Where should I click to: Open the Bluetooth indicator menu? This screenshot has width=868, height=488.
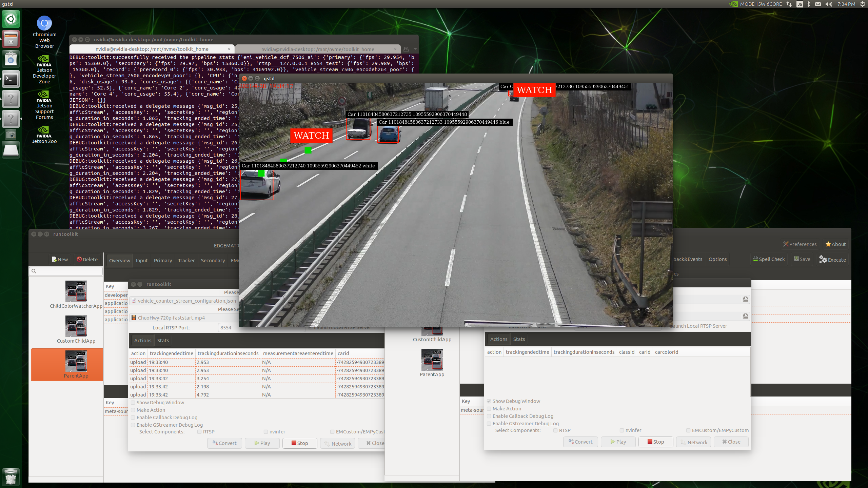[809, 4]
